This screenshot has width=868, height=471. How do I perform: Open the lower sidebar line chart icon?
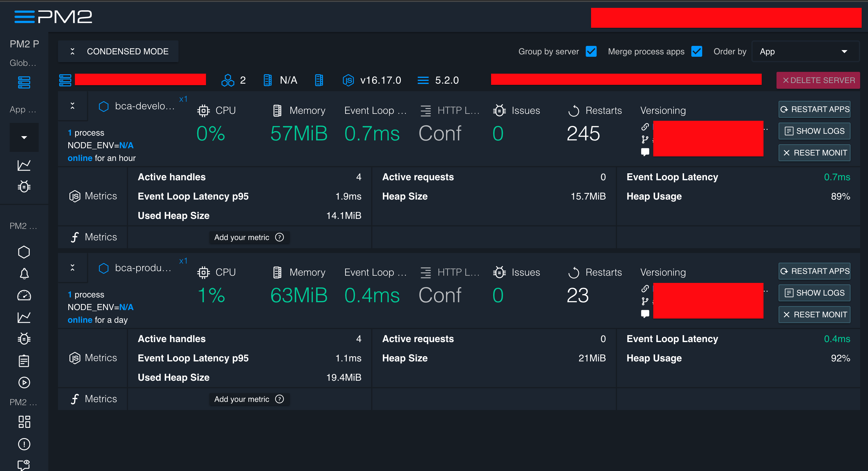click(x=24, y=317)
